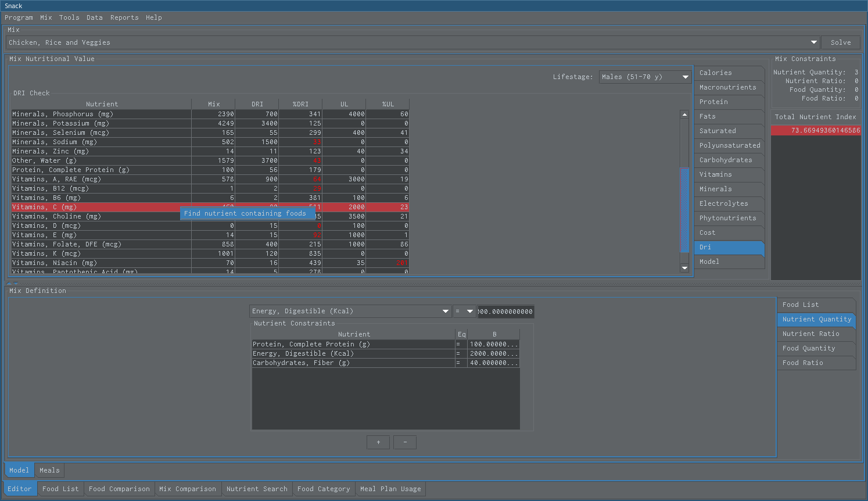The height and width of the screenshot is (501, 868).
Task: Click the Solve button
Action: coord(841,42)
